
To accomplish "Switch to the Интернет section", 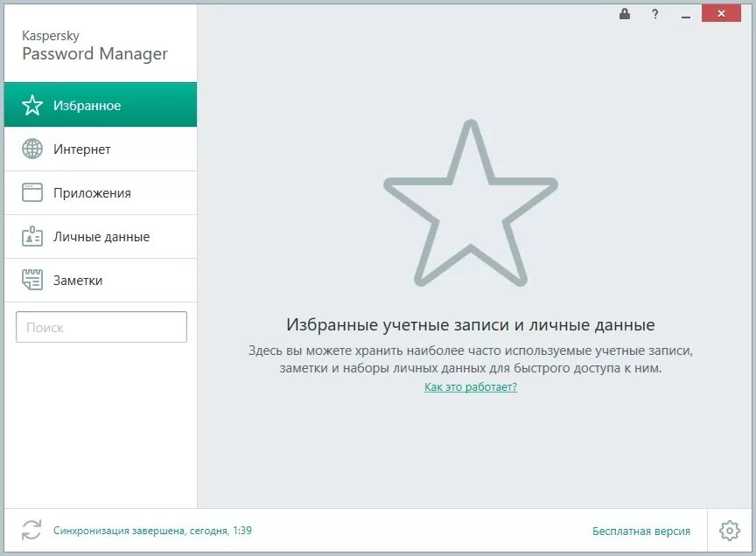I will coord(101,149).
